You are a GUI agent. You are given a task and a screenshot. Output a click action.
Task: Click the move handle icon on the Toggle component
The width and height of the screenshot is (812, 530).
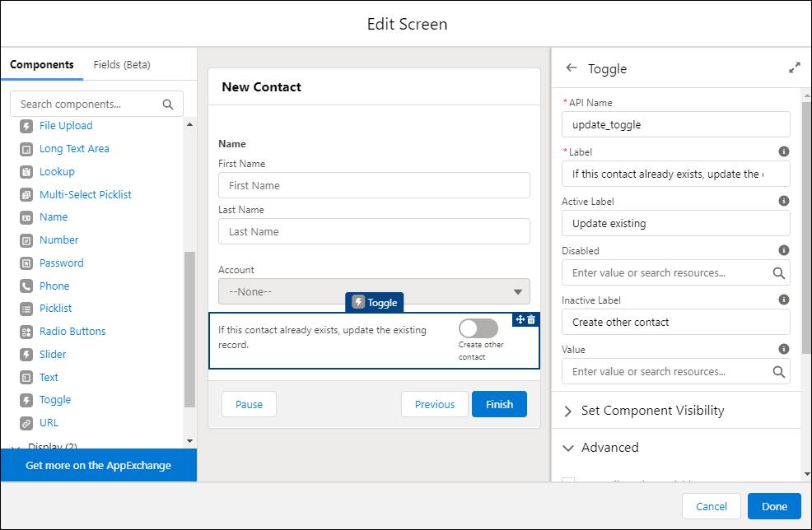[x=519, y=319]
